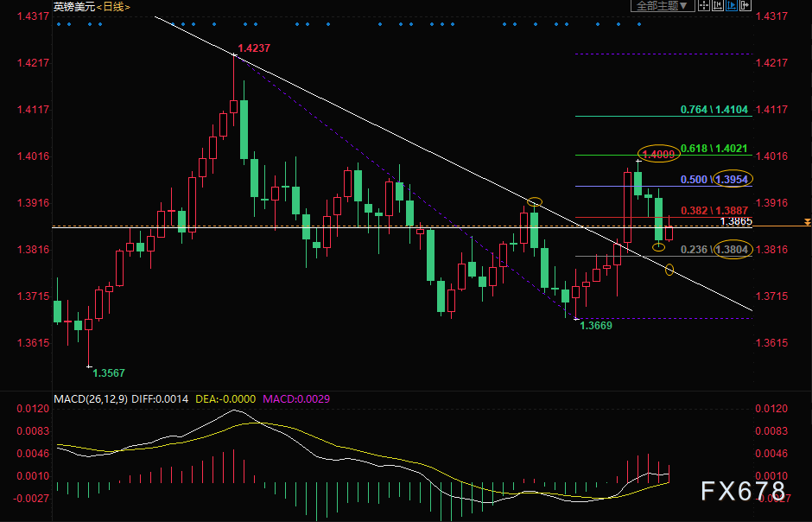812x522 pixels.
Task: Click the 1.3567 low price label
Action: 109,372
